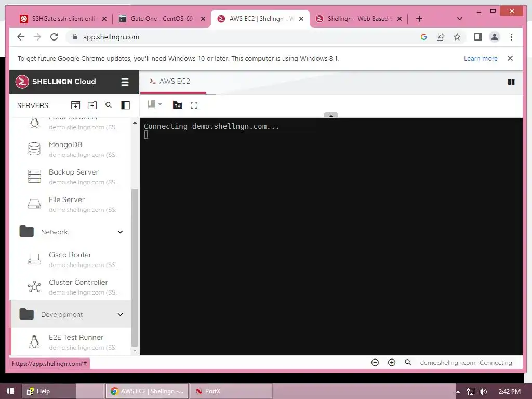Show hidden system tray icons
Screen dimensions: 532x399
458,392
